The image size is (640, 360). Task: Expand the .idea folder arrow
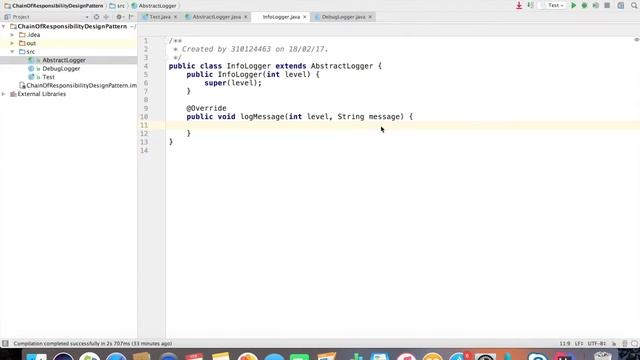click(x=12, y=35)
